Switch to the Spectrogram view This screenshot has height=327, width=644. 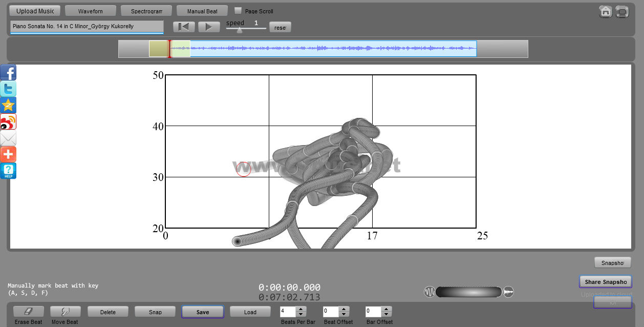click(146, 11)
